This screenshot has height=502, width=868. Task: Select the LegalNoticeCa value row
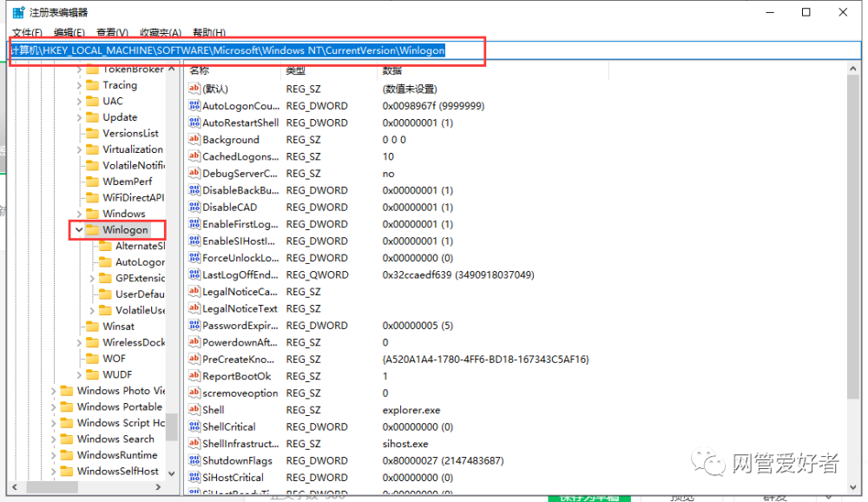tap(254, 292)
